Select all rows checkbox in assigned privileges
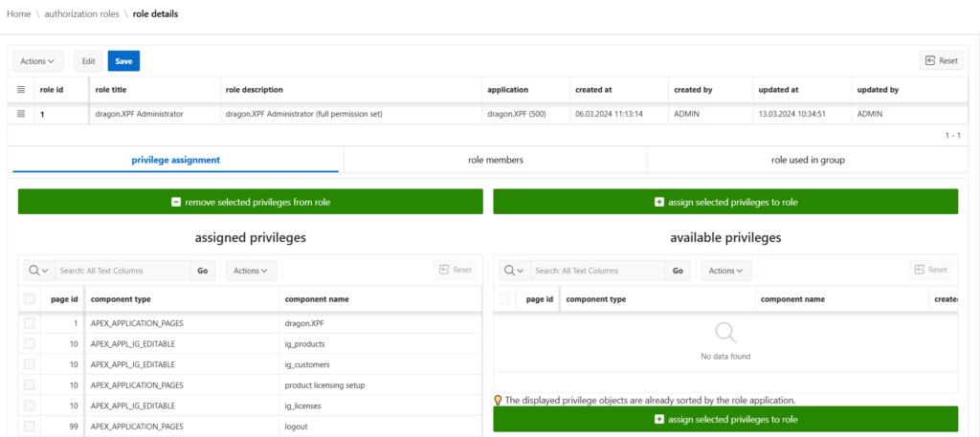This screenshot has height=437, width=980. (x=30, y=299)
